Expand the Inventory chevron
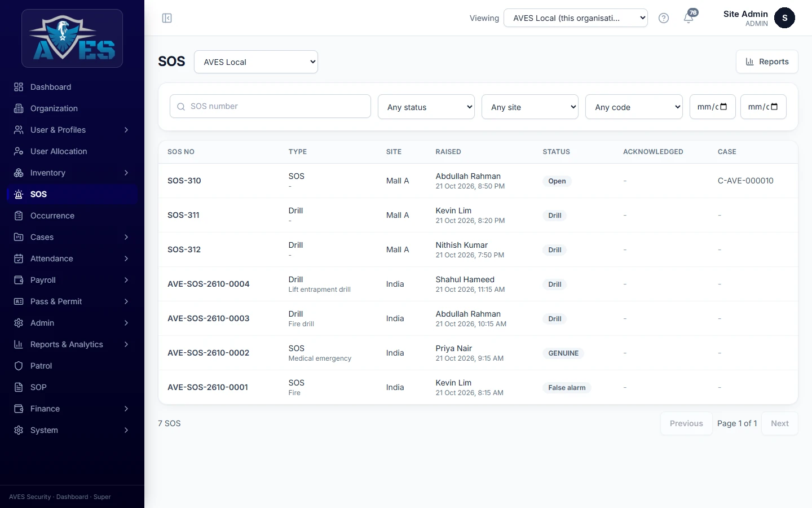 tap(126, 173)
